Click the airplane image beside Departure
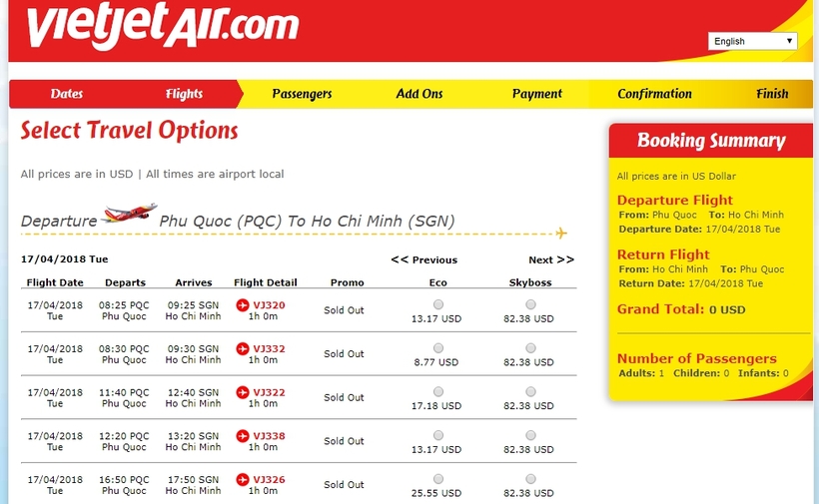Image resolution: width=819 pixels, height=504 pixels. 129,213
